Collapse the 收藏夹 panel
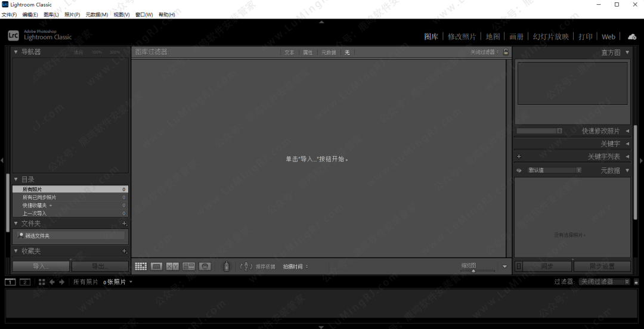This screenshot has height=329, width=644. click(16, 251)
